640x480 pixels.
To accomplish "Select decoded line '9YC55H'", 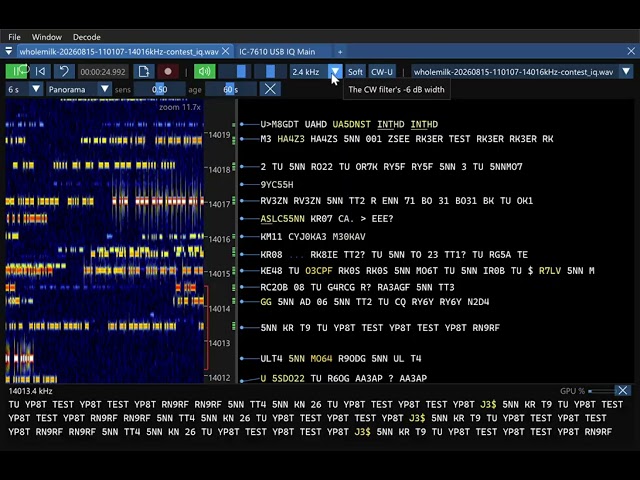I will (277, 184).
